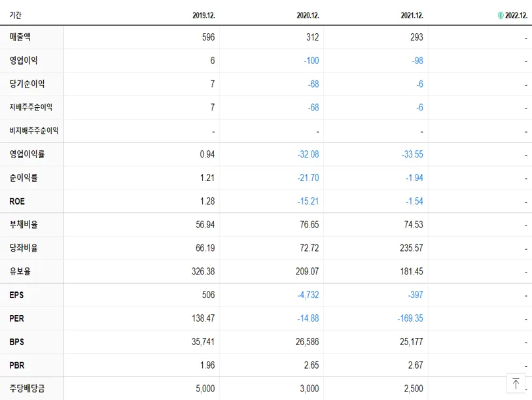
Task: Click the 매출액 row label
Action: click(20, 37)
